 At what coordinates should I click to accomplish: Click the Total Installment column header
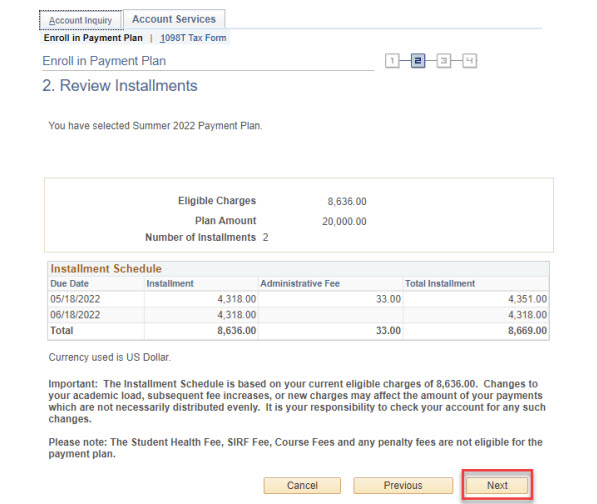pos(440,284)
